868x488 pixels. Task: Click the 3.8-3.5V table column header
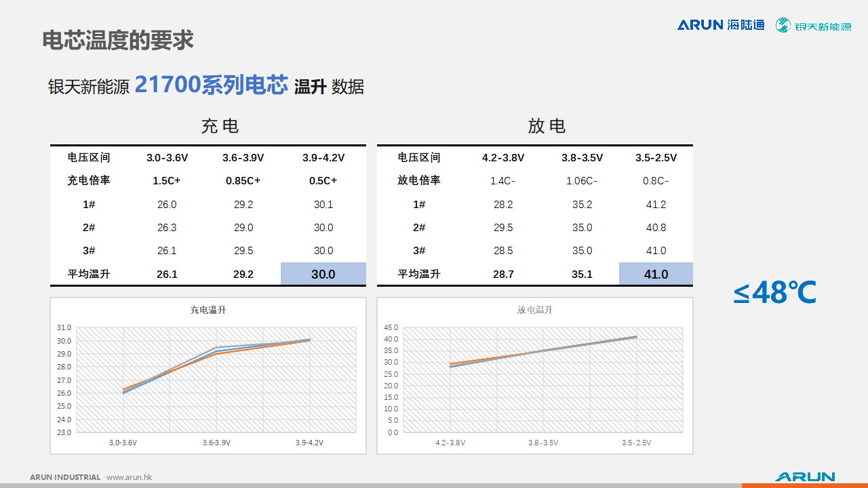tap(582, 158)
